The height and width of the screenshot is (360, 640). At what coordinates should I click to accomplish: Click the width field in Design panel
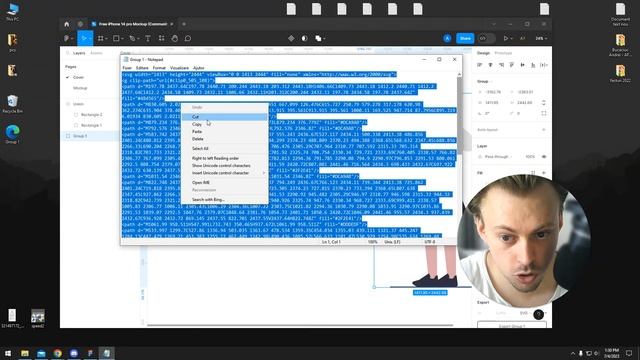coord(493,102)
